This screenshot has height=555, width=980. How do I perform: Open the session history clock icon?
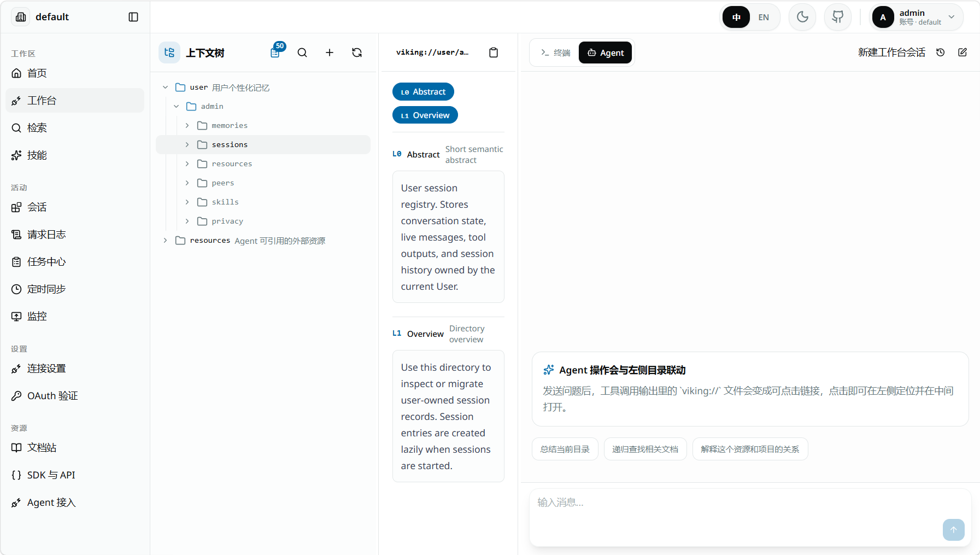tap(941, 52)
